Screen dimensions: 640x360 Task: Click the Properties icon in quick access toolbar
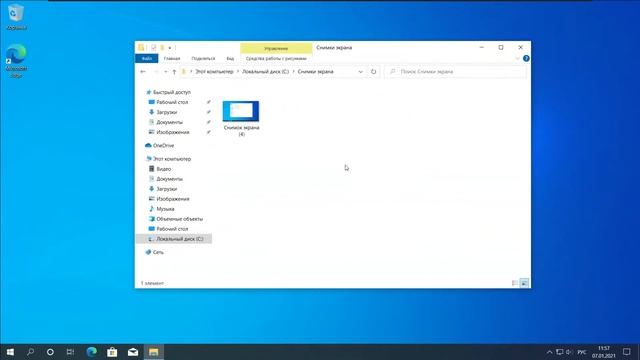tap(153, 48)
